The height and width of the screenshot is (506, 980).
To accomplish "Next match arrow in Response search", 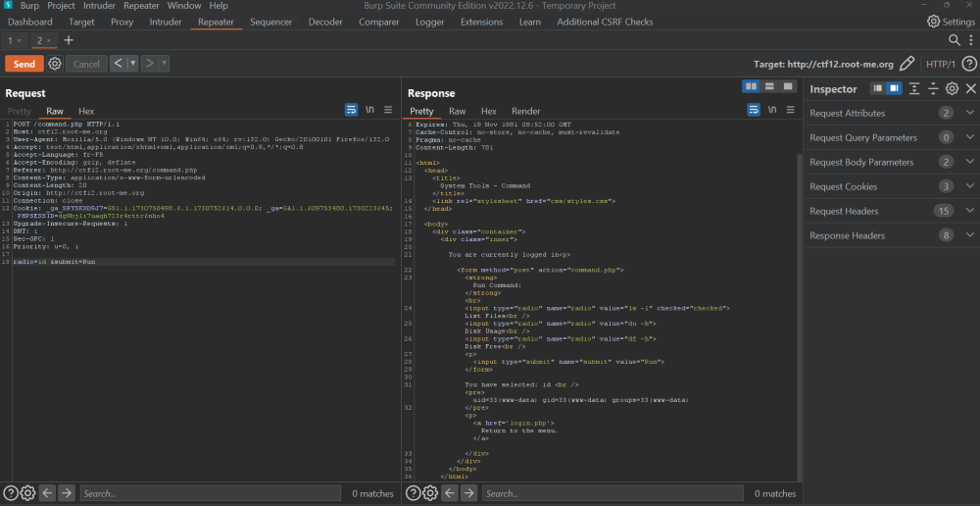I will 468,493.
